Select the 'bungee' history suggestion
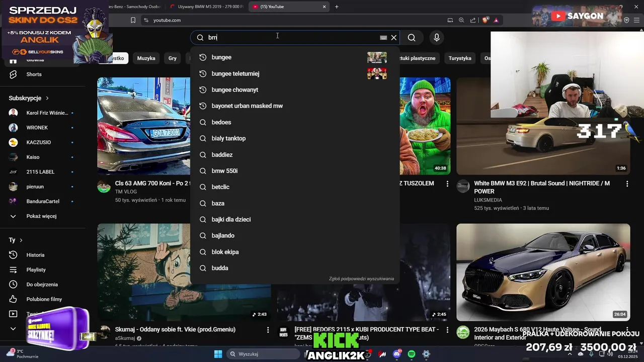 [295, 57]
